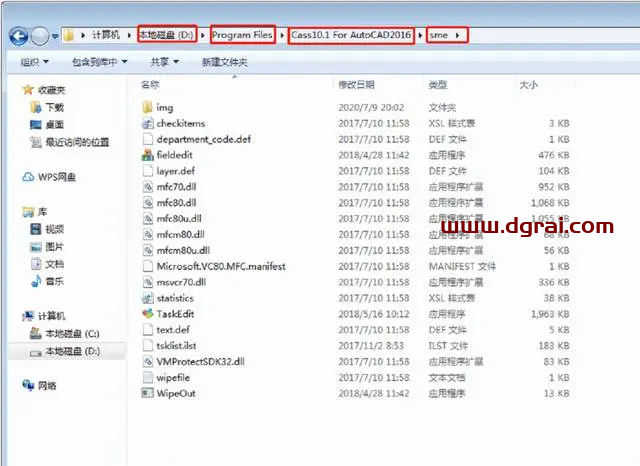Viewport: 640px width, 466px height.
Task: Select the mfcm80.dll file icon
Action: 147,235
